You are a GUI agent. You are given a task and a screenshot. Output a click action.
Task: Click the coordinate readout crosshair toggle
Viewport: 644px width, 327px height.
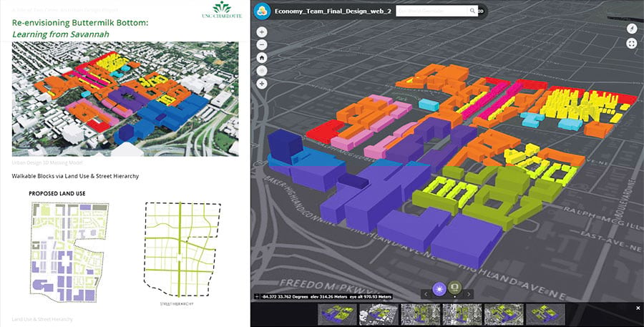[x=257, y=297]
